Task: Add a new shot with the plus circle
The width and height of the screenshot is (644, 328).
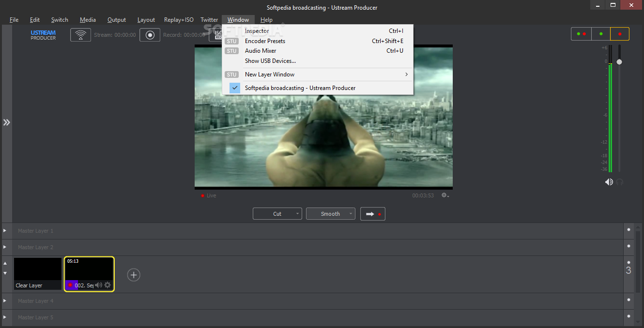Action: [134, 275]
